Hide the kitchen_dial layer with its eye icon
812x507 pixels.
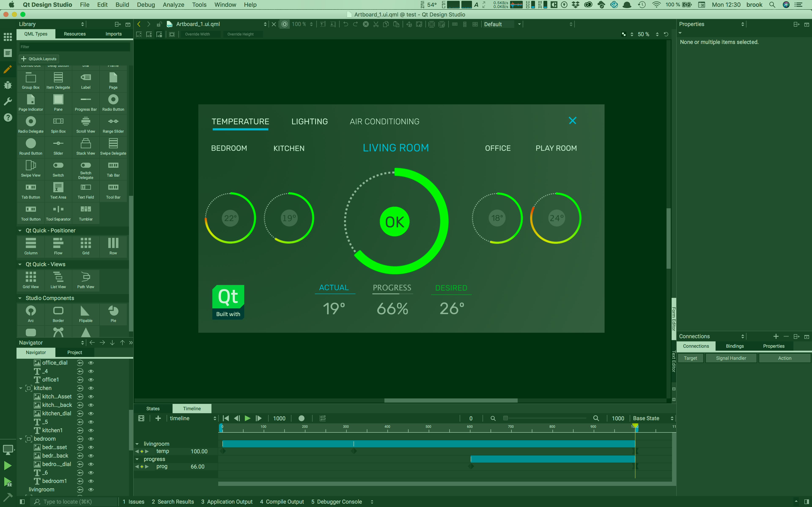pyautogui.click(x=91, y=413)
